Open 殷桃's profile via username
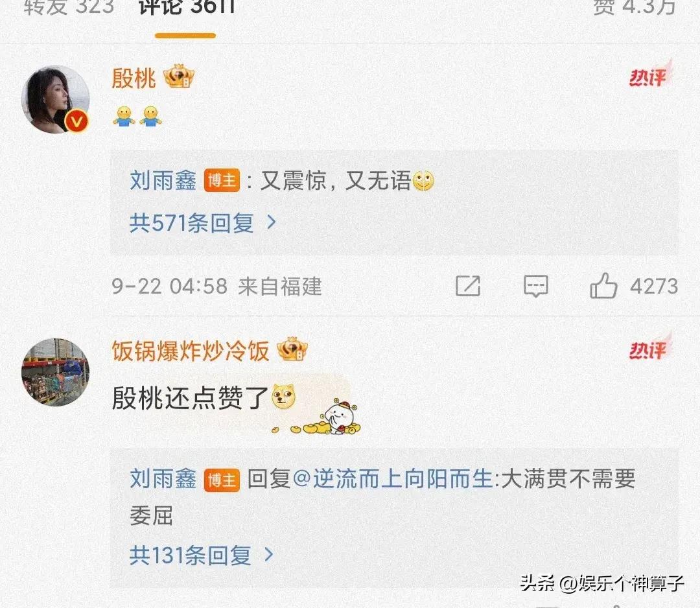The image size is (700, 608). tap(134, 78)
